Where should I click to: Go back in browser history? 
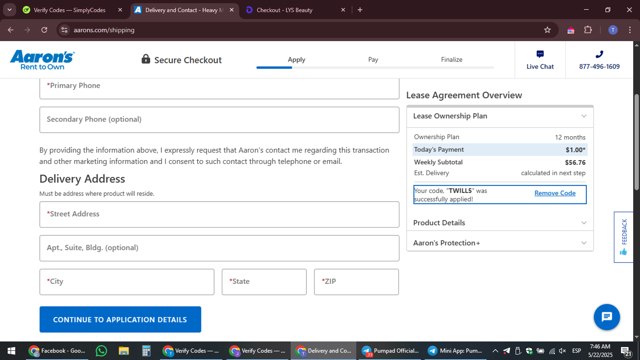[11, 30]
